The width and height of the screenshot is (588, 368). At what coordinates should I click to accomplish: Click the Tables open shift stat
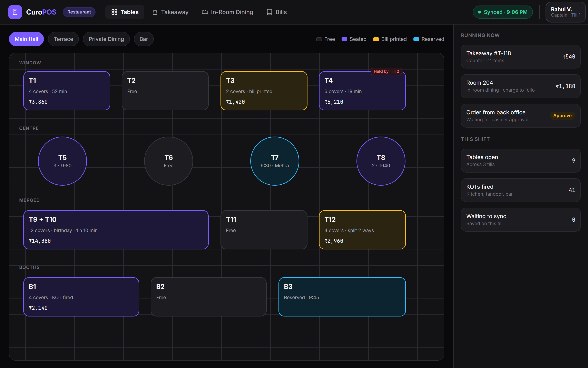pyautogui.click(x=521, y=161)
